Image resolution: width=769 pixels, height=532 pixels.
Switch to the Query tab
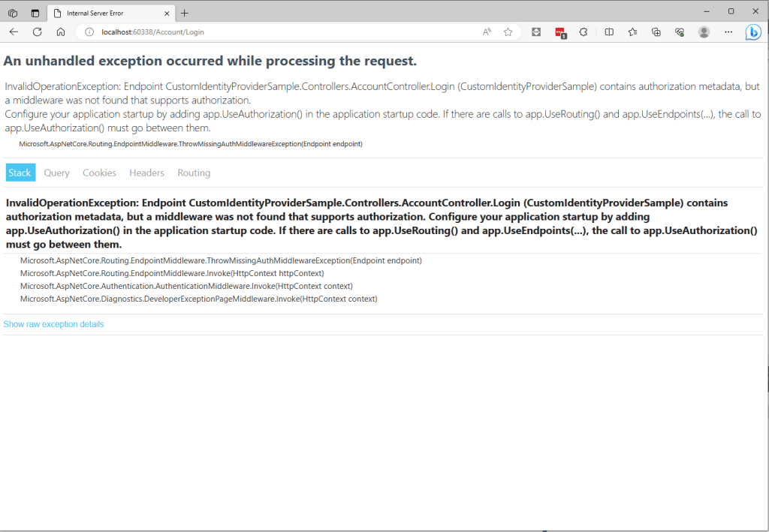[x=56, y=173]
